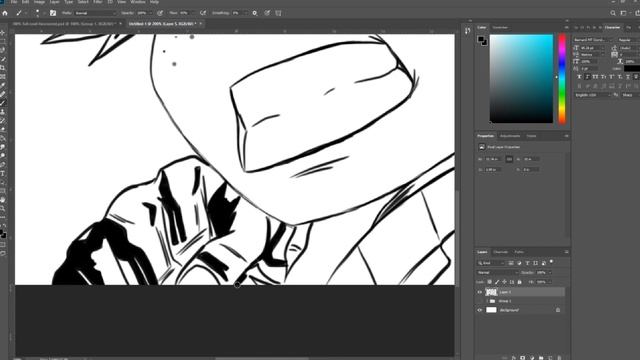
Task: Open the Color panel menu
Action: pos(566,27)
